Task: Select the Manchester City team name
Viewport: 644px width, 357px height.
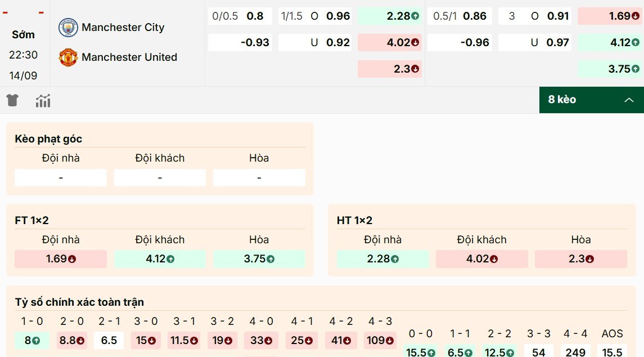Action: click(x=124, y=28)
